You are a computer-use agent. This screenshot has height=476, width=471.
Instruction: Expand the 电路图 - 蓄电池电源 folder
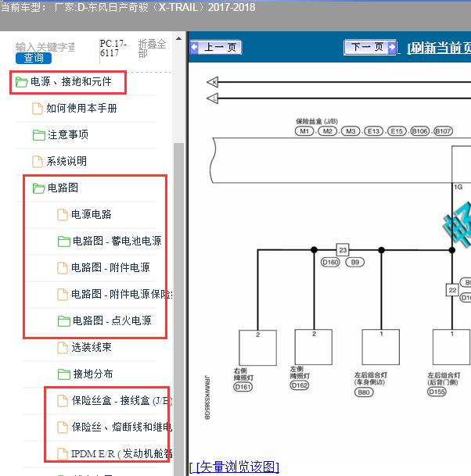(117, 241)
